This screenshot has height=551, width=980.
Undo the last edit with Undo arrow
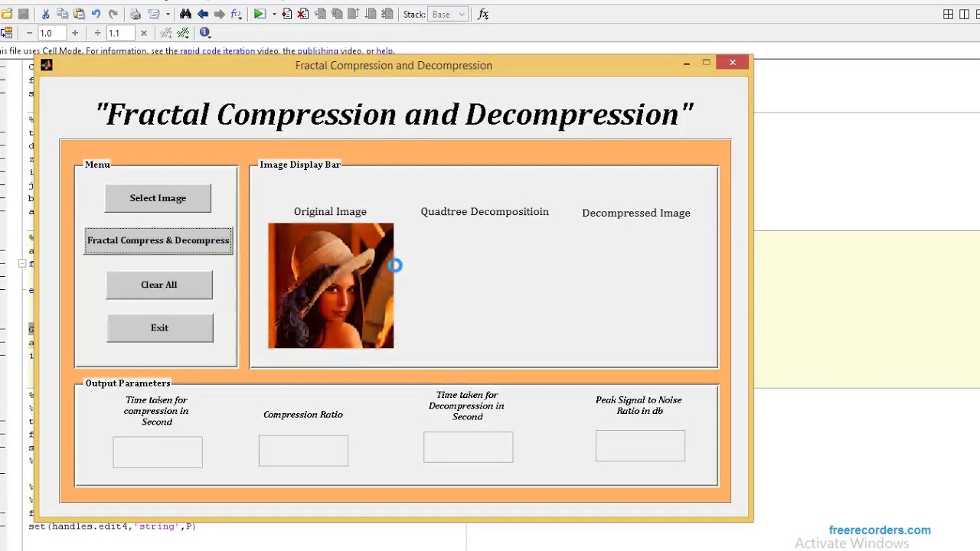click(x=96, y=14)
